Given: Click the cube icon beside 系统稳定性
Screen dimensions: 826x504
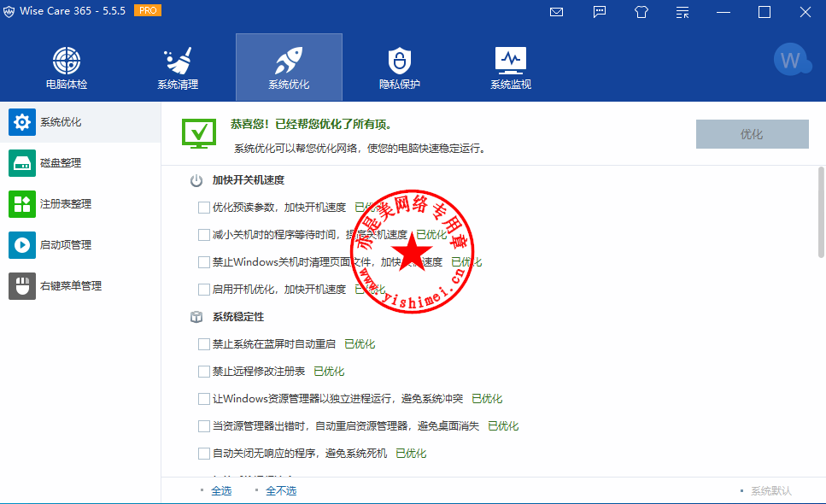Looking at the screenshot, I should point(196,317).
